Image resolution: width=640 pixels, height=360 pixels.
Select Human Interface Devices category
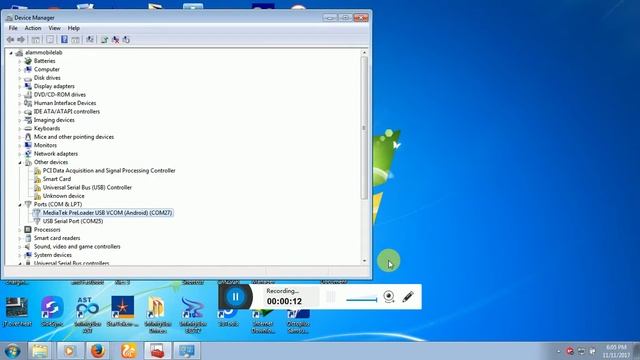click(65, 103)
